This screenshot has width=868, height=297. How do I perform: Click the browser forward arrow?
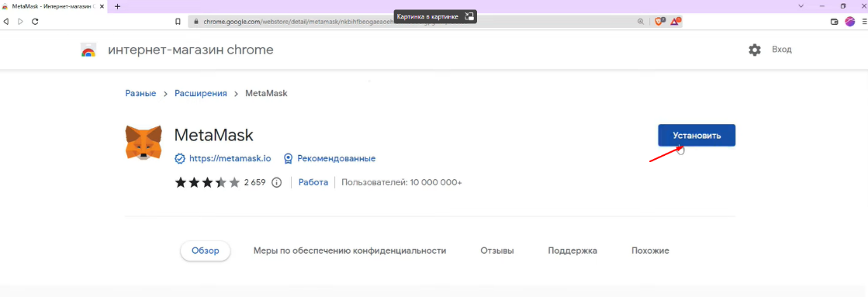pos(20,22)
